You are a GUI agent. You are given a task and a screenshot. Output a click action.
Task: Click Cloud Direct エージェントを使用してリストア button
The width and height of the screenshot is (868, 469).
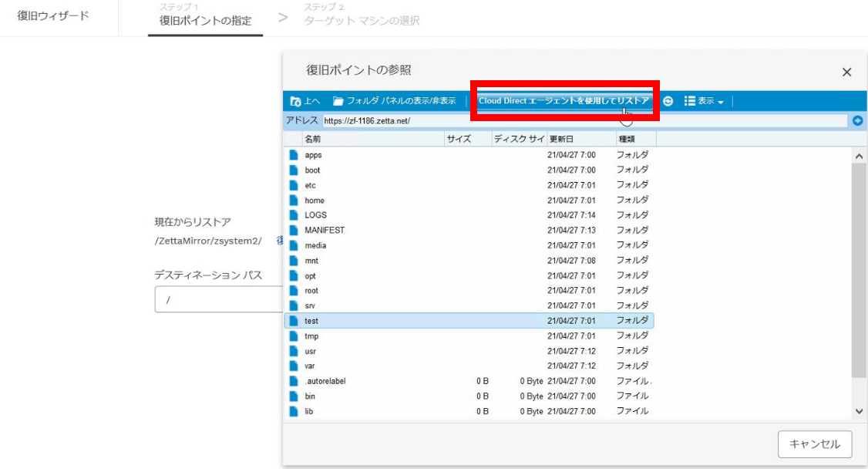coord(564,101)
